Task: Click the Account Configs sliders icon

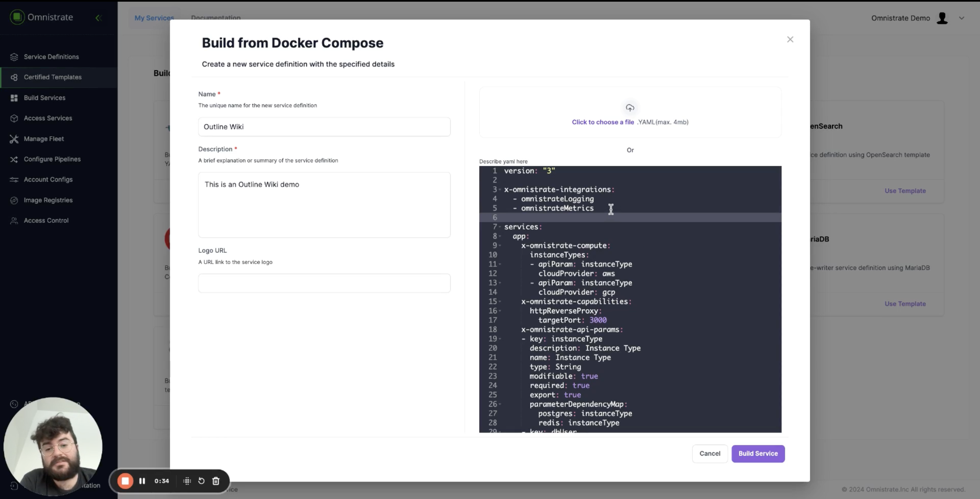Action: tap(14, 180)
